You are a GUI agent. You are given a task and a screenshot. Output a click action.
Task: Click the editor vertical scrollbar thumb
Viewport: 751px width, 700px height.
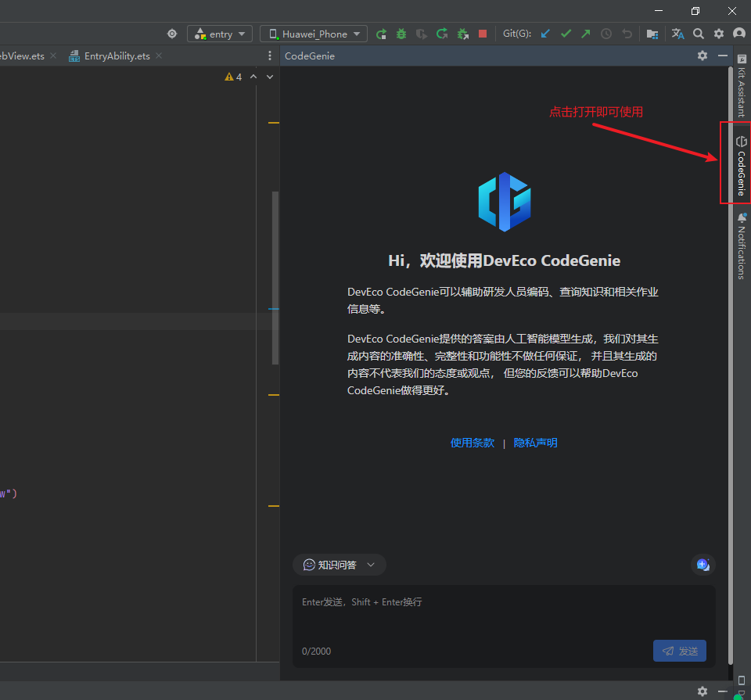[x=275, y=278]
